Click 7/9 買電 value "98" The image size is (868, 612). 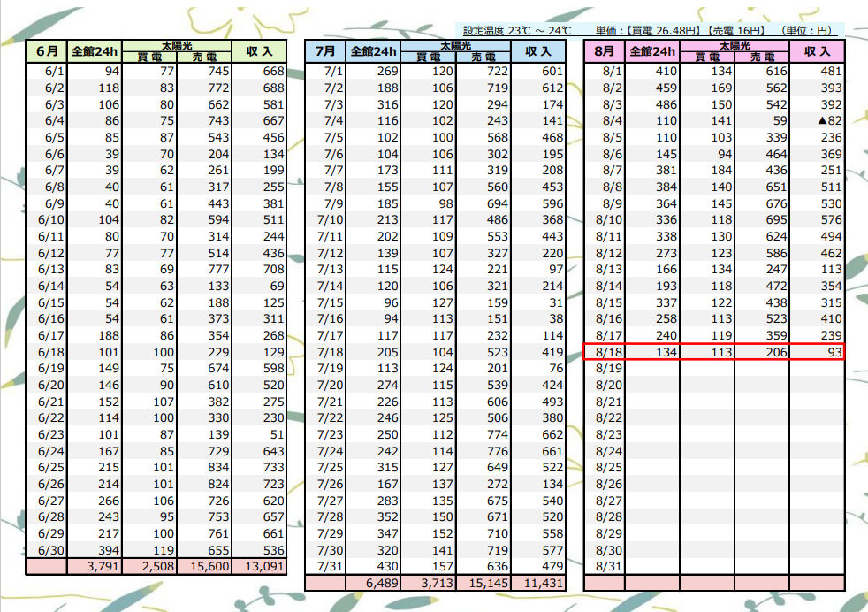(x=429, y=203)
